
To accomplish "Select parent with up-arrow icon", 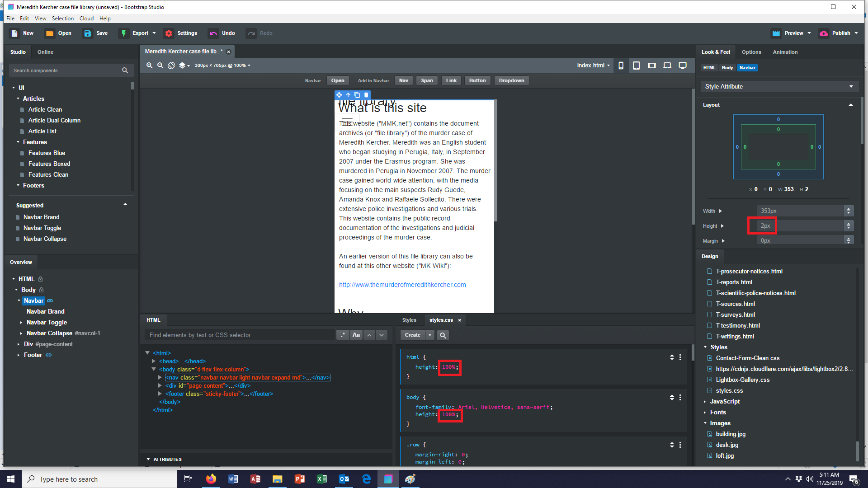I will click(348, 95).
